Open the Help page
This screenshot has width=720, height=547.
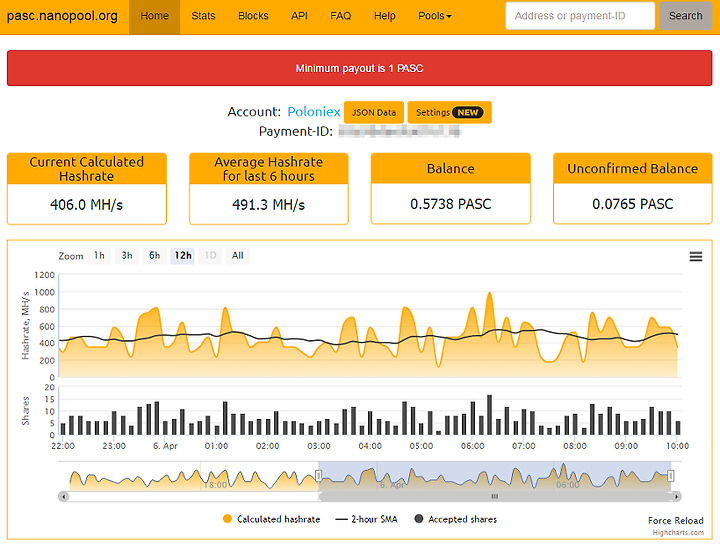(384, 16)
